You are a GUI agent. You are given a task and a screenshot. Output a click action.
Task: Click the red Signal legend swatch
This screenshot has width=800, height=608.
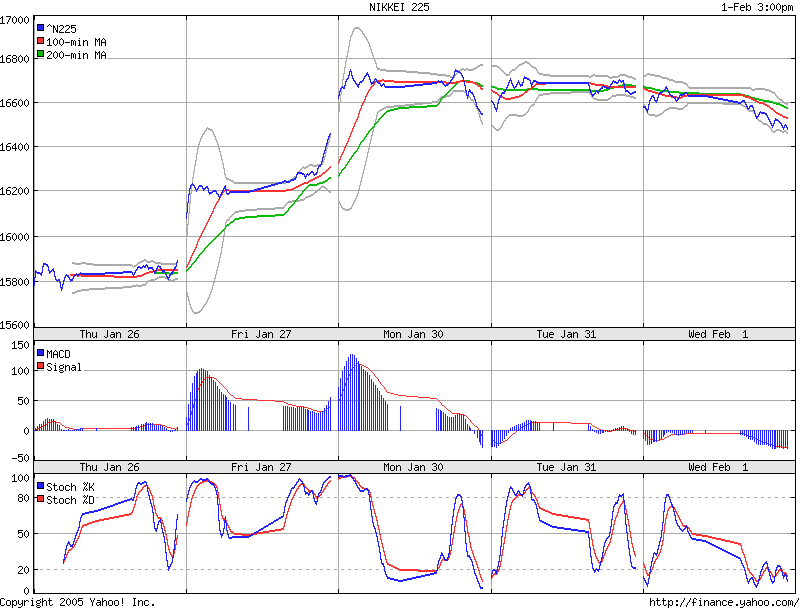click(40, 366)
